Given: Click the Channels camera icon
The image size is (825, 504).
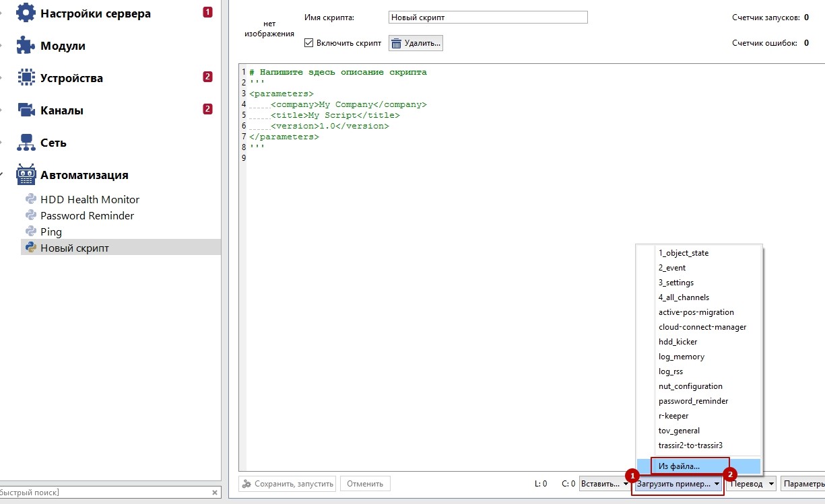Looking at the screenshot, I should click(x=26, y=110).
